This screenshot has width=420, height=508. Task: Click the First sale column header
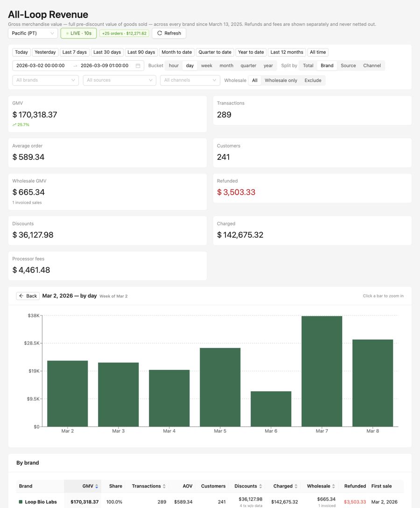(381, 487)
